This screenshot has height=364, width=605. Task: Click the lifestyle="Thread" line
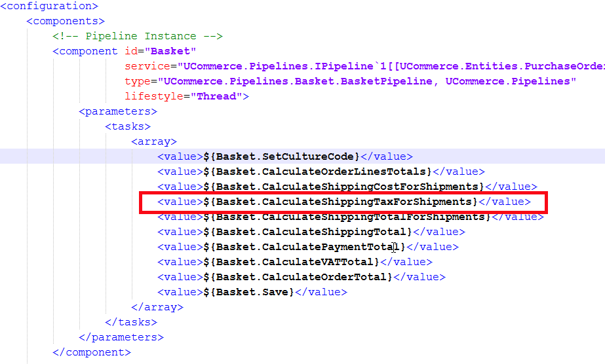(187, 96)
